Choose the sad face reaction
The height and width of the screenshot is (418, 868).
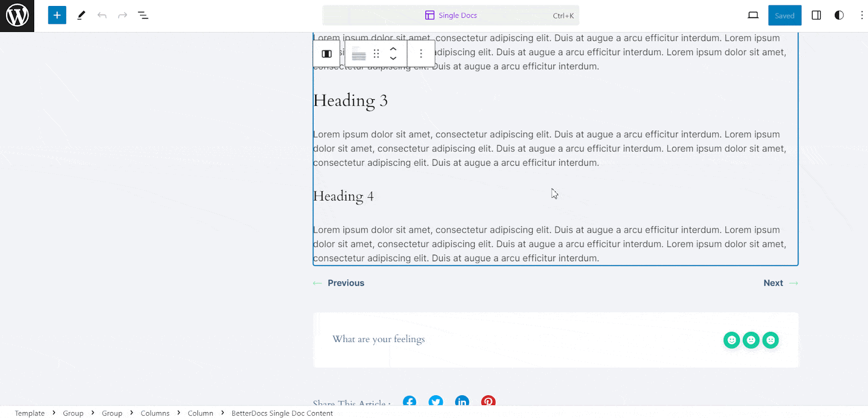pos(770,340)
